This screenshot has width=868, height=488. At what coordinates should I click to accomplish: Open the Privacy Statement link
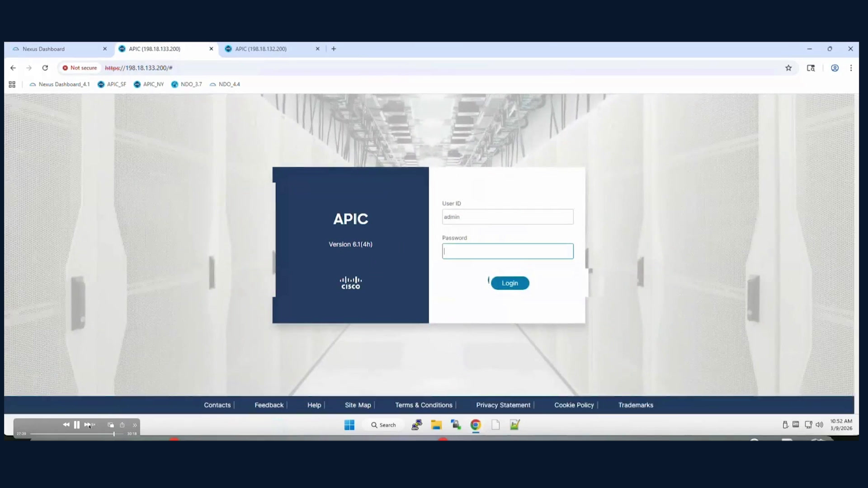(503, 405)
